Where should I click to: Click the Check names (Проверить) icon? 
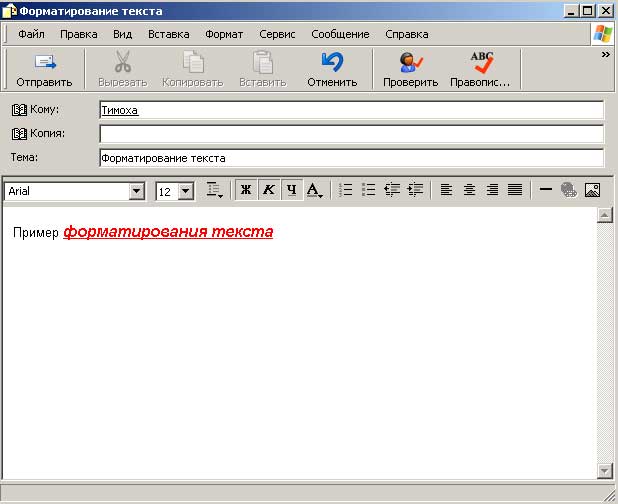click(x=410, y=63)
